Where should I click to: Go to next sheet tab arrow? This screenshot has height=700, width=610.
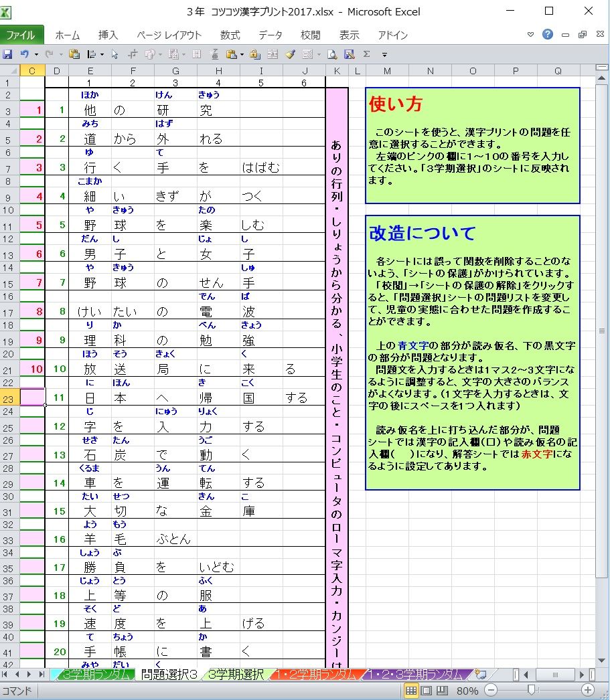tap(29, 674)
